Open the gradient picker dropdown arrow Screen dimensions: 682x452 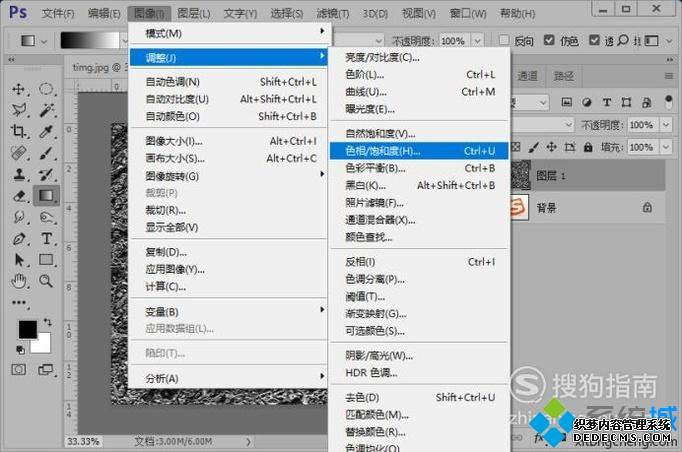pyautogui.click(x=124, y=41)
